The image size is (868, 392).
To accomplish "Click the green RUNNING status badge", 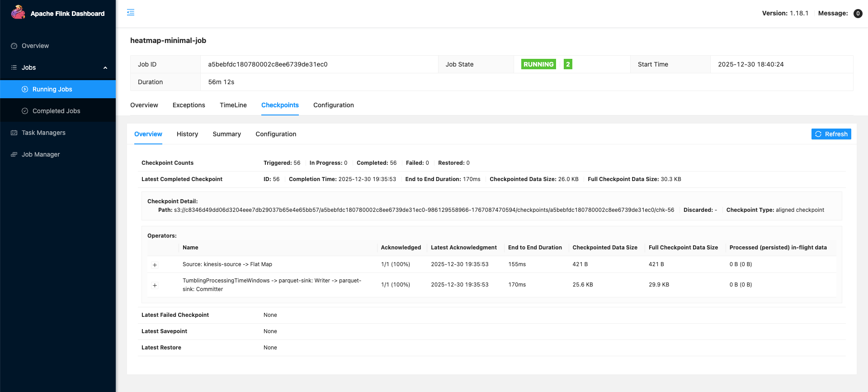I will pyautogui.click(x=538, y=64).
